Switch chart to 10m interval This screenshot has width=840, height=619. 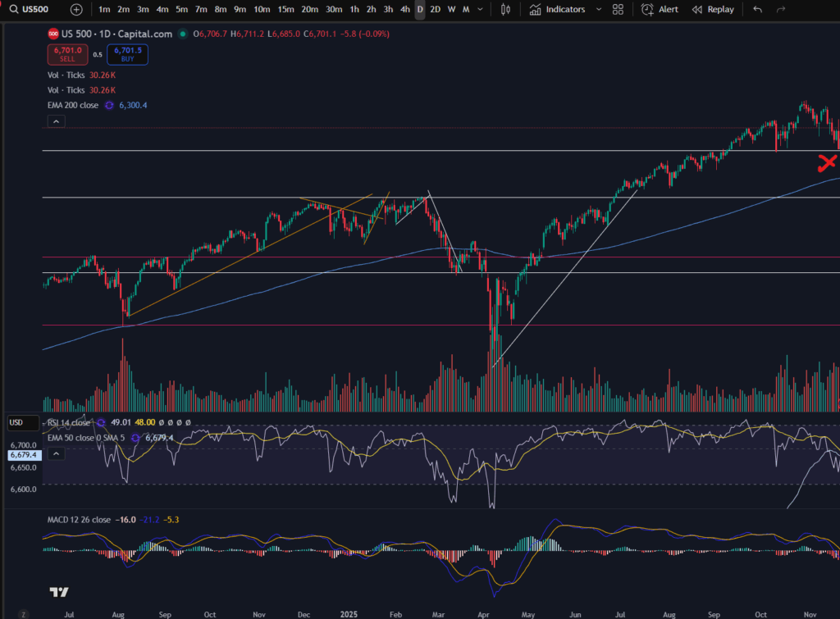coord(262,9)
